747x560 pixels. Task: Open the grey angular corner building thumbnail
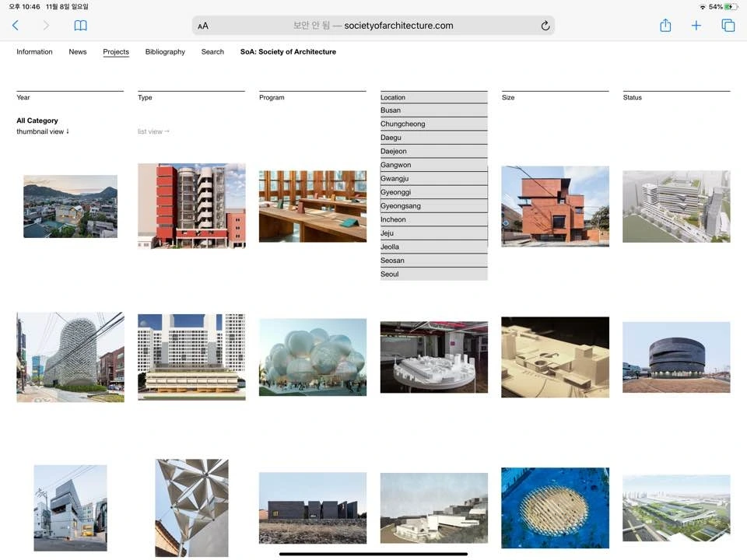click(70, 508)
